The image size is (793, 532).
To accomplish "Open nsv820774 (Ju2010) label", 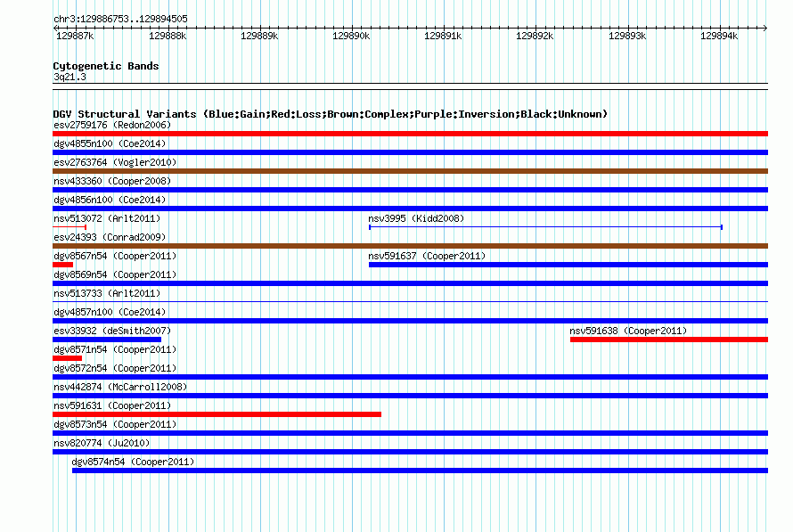I will coord(102,443).
